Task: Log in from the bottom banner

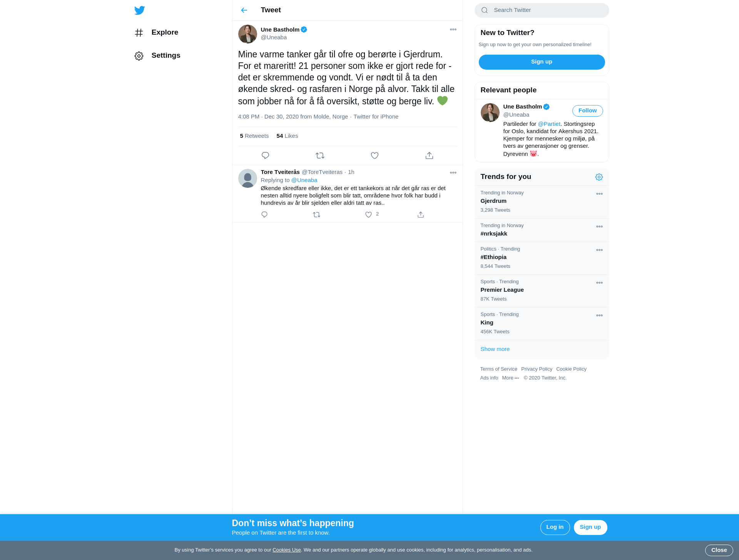Action: click(x=555, y=527)
